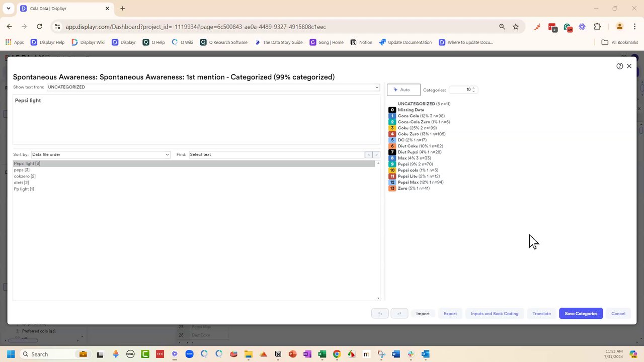Click the undo arrow button
Image resolution: width=644 pixels, height=362 pixels.
point(380,314)
